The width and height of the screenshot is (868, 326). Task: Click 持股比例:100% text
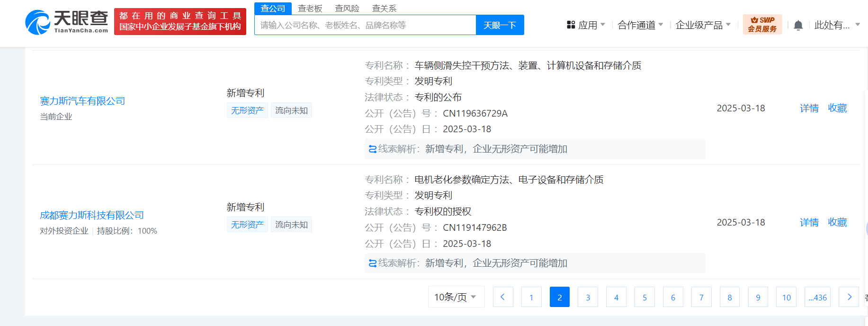pos(127,231)
